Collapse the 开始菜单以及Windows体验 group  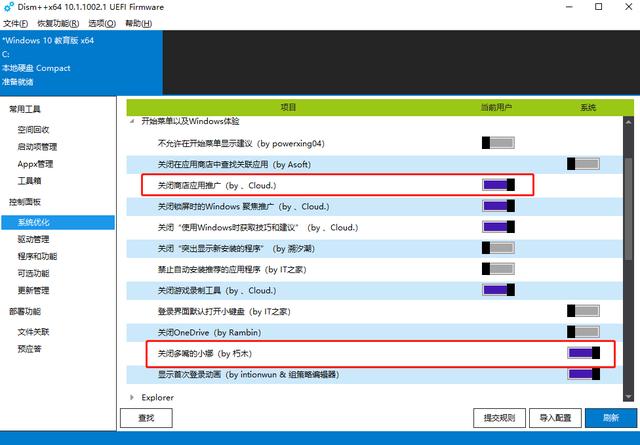[132, 121]
